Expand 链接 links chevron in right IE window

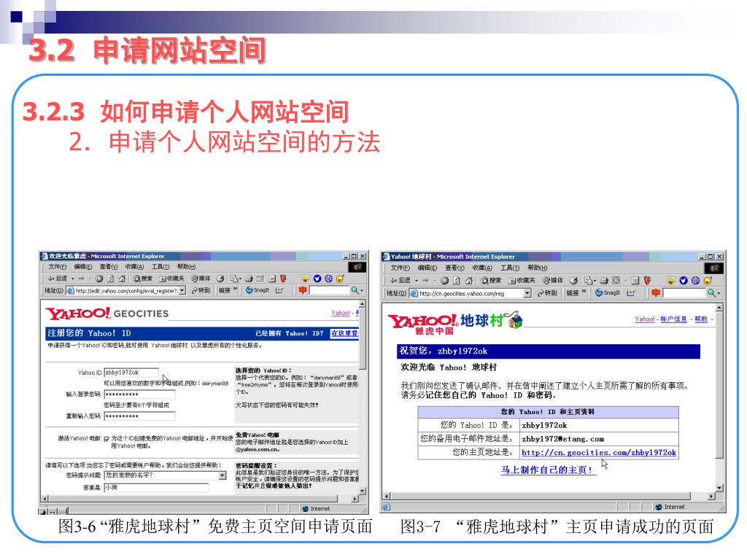pyautogui.click(x=584, y=292)
